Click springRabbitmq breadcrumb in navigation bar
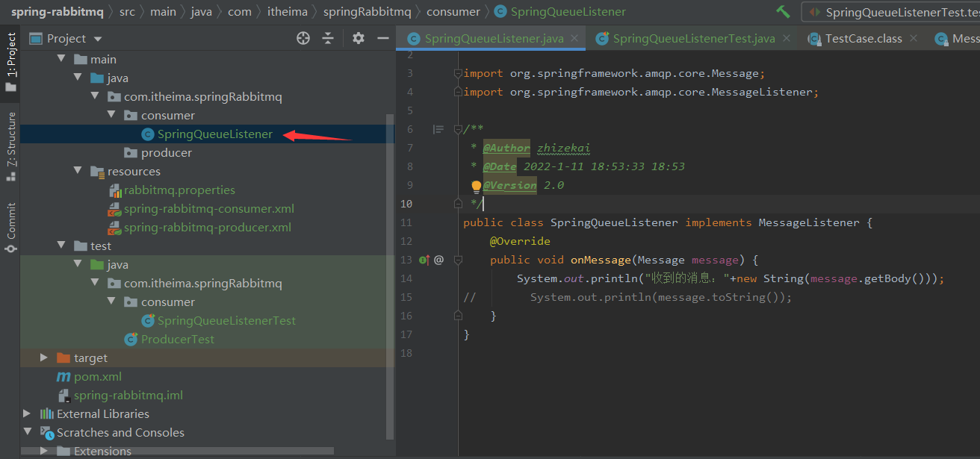980x459 pixels. pos(367,12)
